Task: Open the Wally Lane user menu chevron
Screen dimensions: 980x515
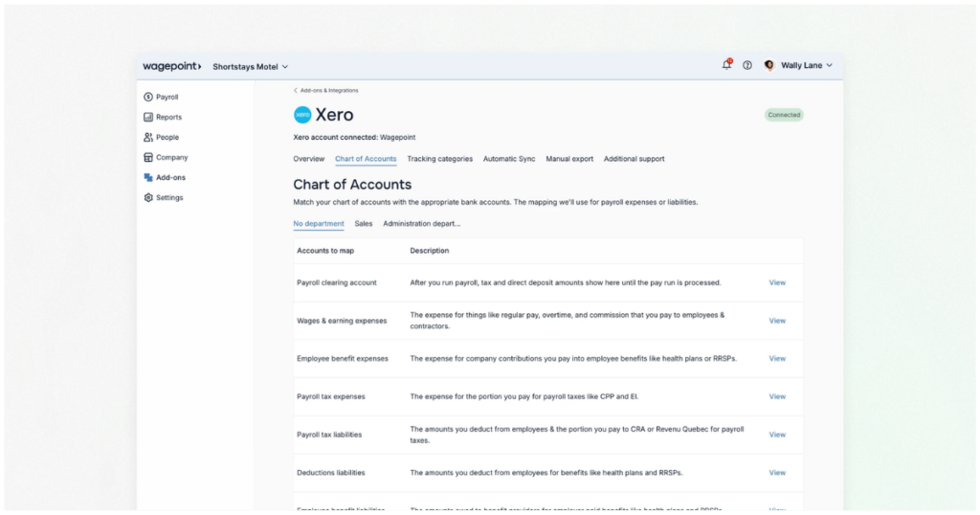Action: 830,65
